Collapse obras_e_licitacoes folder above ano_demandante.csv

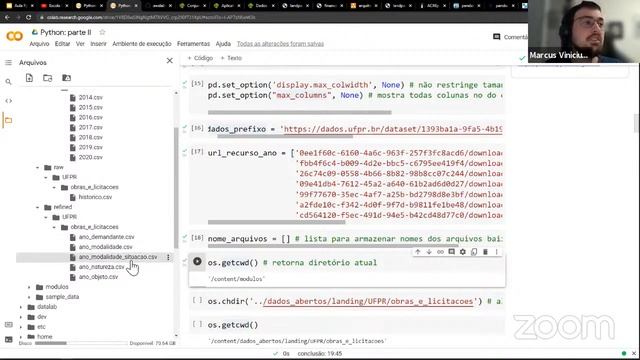[x=54, y=227]
